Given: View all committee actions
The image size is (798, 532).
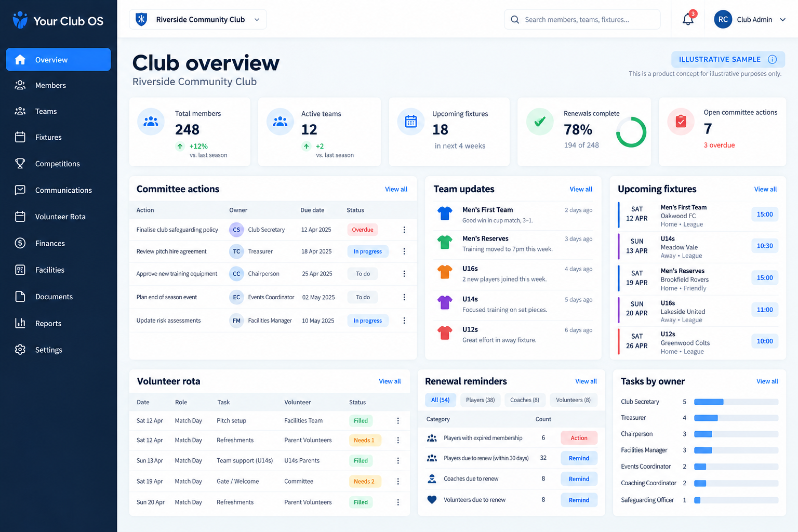Looking at the screenshot, I should point(396,190).
